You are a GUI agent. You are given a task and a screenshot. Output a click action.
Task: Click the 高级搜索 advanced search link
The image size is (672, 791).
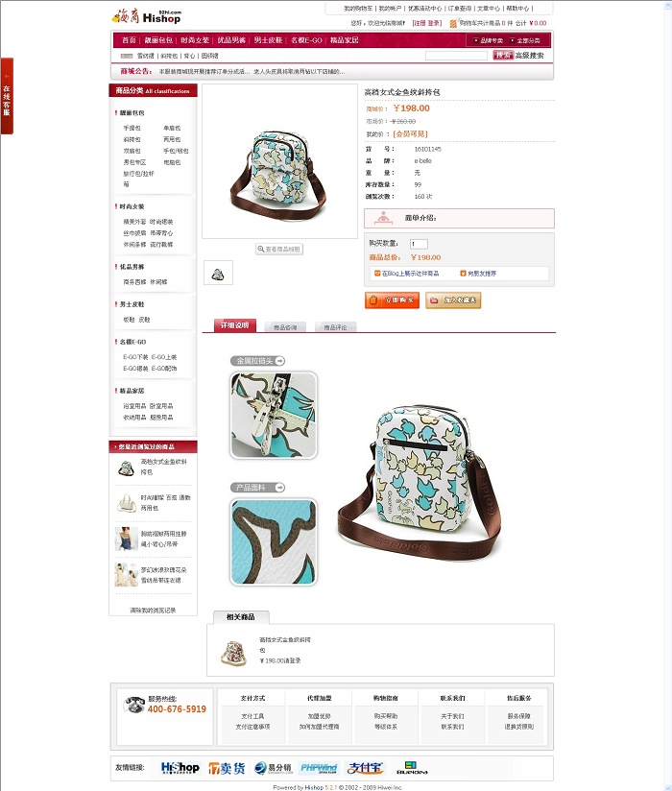pyautogui.click(x=529, y=56)
